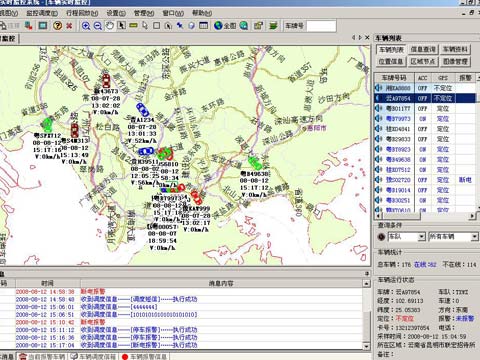This screenshot has width=480, height=360.
Task: Click the green layers icon in toolbar
Action: (x=273, y=26)
